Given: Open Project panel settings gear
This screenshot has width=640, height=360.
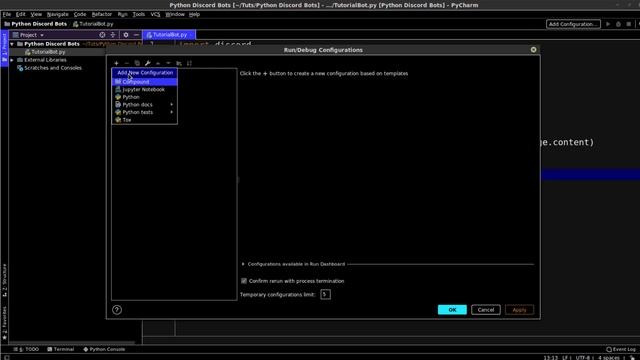Looking at the screenshot, I should click(x=126, y=35).
